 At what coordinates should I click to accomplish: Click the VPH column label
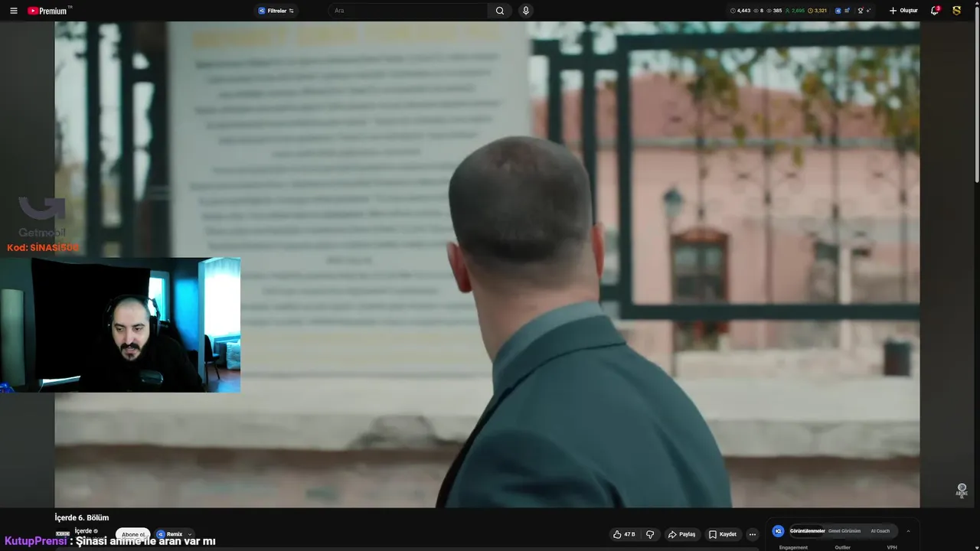(x=892, y=547)
